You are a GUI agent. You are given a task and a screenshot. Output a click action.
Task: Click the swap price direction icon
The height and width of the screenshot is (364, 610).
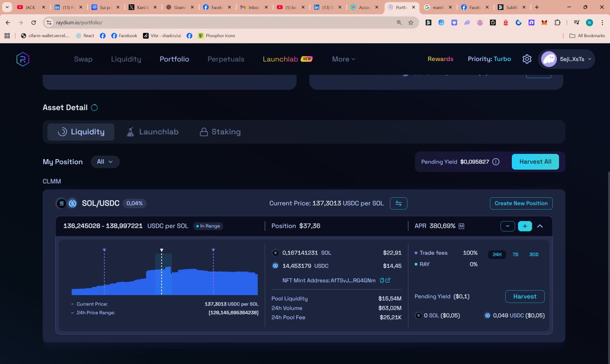click(x=399, y=203)
